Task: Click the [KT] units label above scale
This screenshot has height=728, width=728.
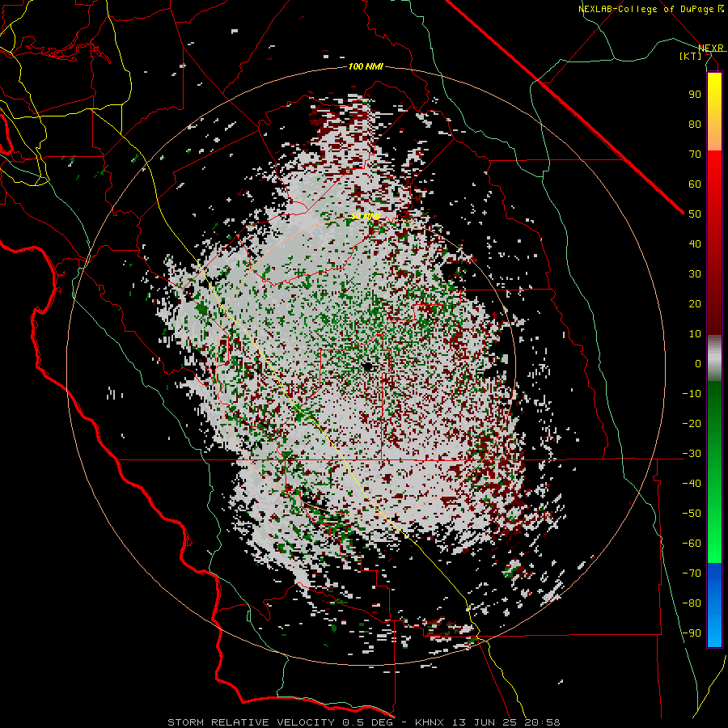Action: [690, 56]
